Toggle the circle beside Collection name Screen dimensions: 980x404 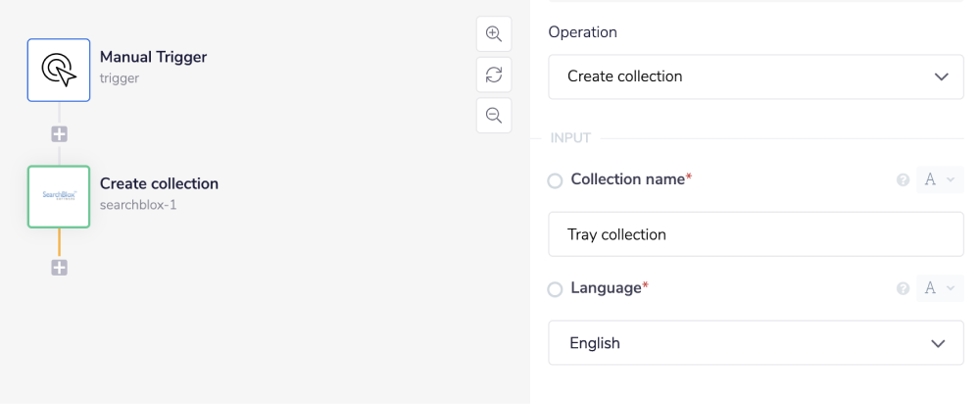click(556, 181)
